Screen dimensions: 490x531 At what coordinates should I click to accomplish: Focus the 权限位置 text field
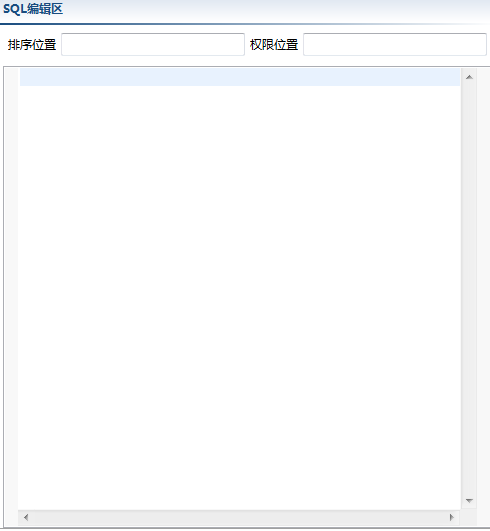(395, 44)
